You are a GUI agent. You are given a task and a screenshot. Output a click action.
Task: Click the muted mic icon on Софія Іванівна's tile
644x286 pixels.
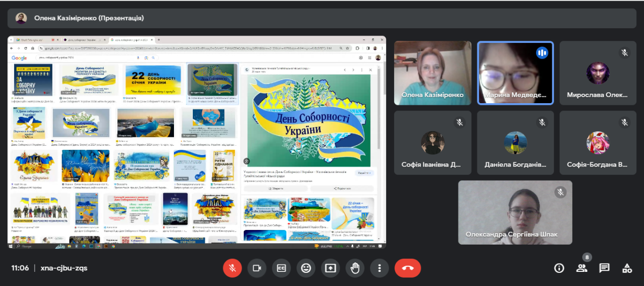pos(459,122)
